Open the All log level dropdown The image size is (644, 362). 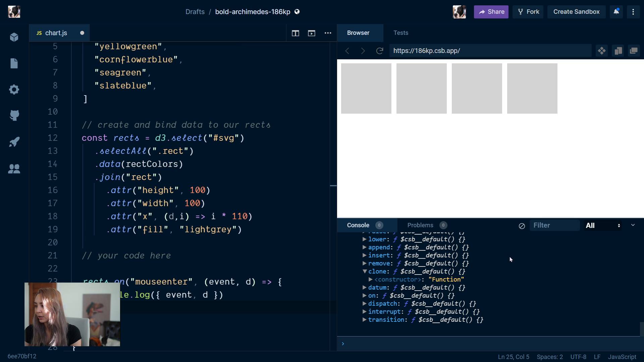click(x=603, y=226)
